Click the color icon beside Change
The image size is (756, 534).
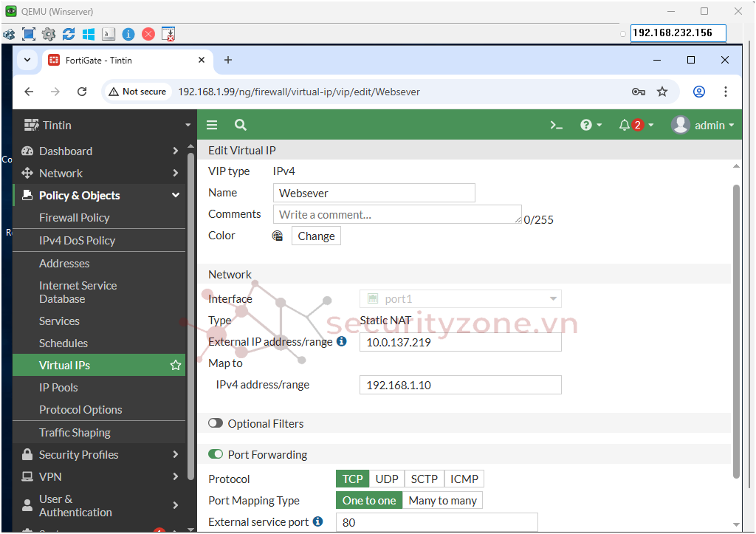tap(278, 236)
